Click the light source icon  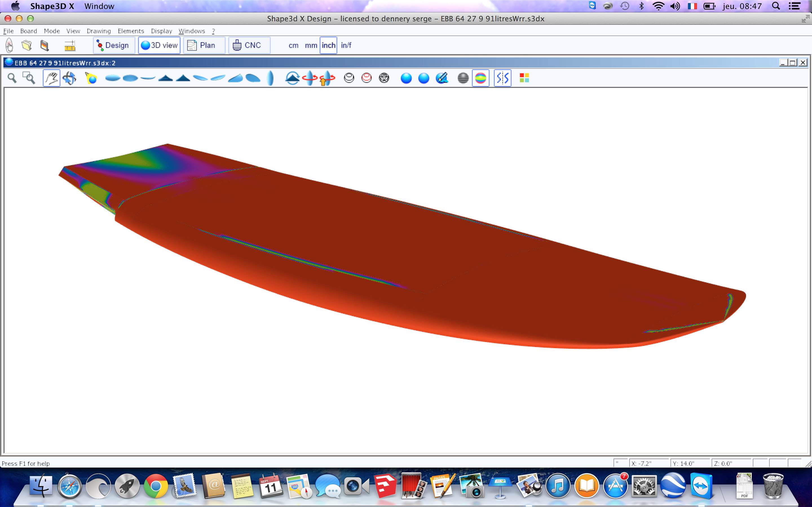coord(91,78)
